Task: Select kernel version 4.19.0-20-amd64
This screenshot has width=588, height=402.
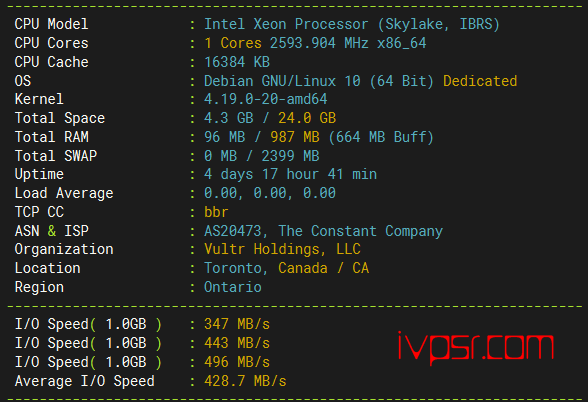Action: [x=266, y=99]
